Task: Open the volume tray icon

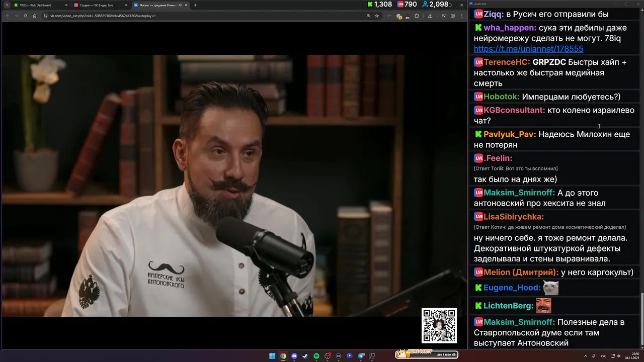Action: 618,356
